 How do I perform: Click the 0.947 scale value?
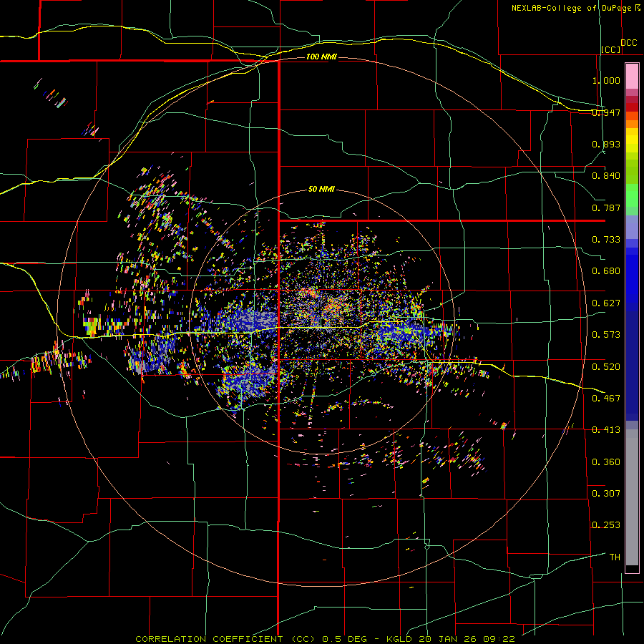coord(606,112)
